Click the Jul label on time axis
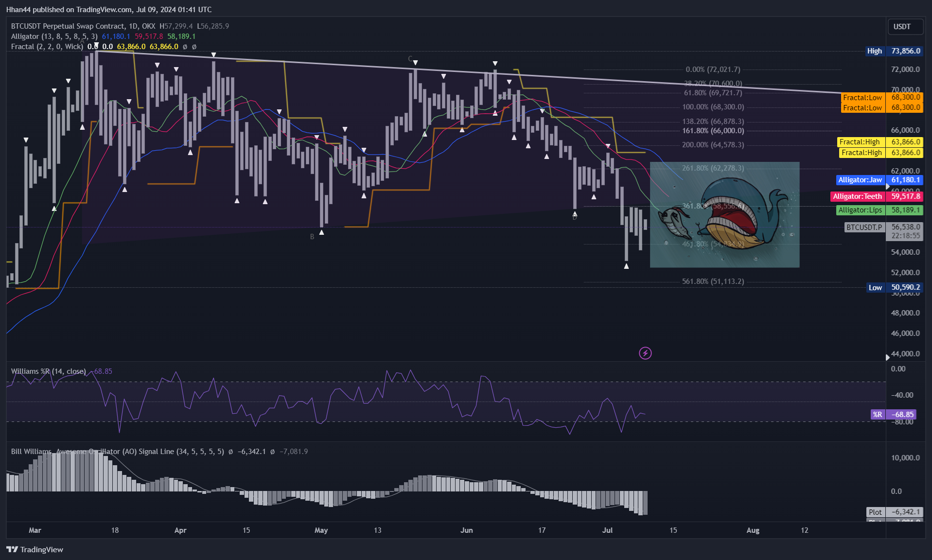The height and width of the screenshot is (560, 932). coord(607,530)
